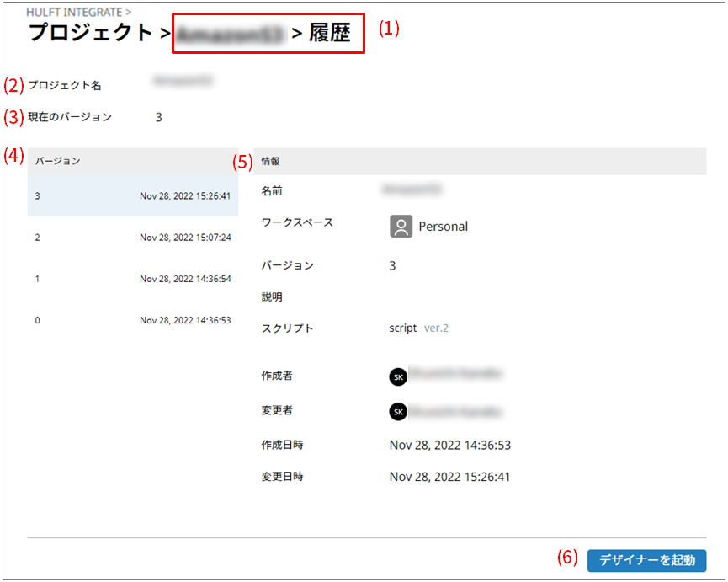Image resolution: width=728 pixels, height=582 pixels.
Task: Click the 変更日時 timestamp value
Action: pos(449,477)
